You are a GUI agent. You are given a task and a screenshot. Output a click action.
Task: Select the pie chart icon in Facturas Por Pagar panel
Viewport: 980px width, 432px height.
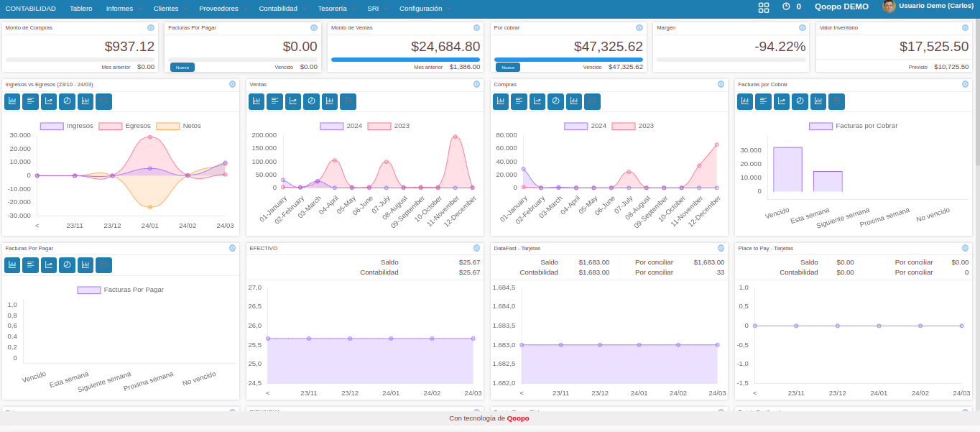pyautogui.click(x=67, y=265)
